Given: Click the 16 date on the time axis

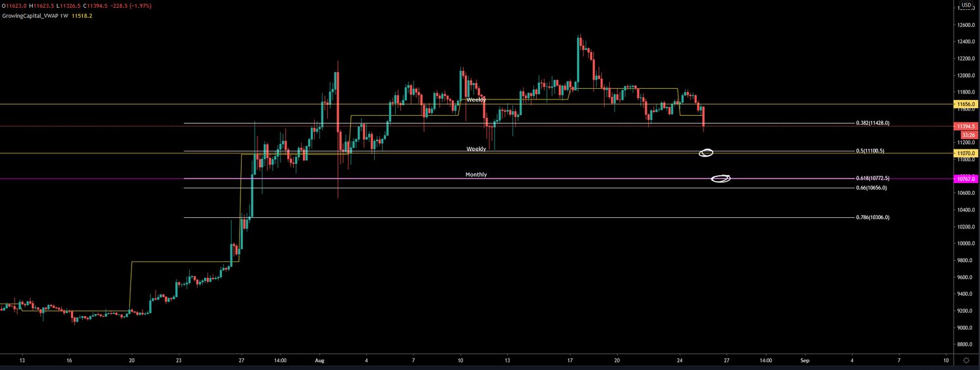Looking at the screenshot, I should 69,361.
